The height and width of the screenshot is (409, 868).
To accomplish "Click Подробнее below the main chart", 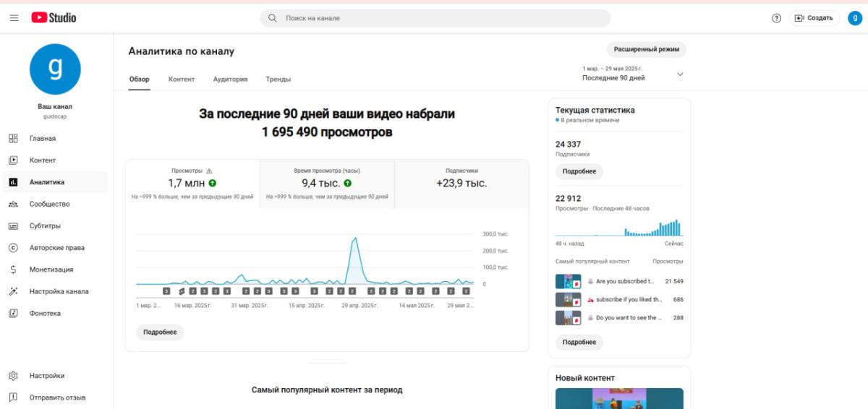I will point(160,332).
